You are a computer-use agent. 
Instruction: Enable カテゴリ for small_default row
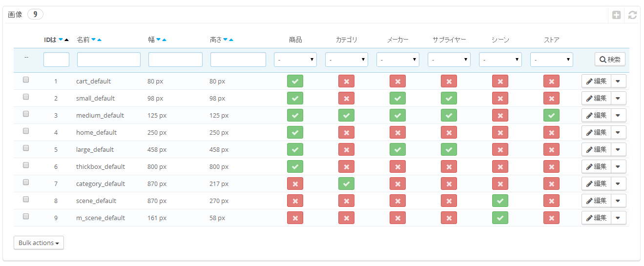point(346,99)
